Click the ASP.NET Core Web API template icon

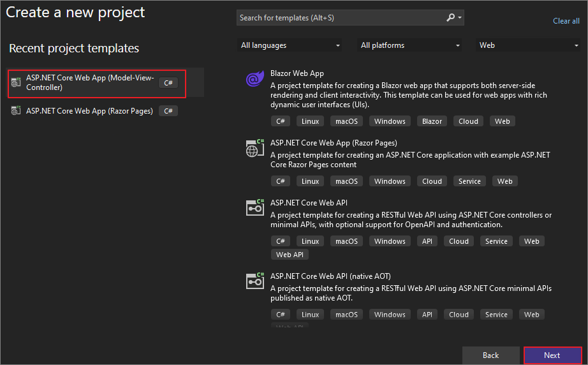[x=255, y=207]
